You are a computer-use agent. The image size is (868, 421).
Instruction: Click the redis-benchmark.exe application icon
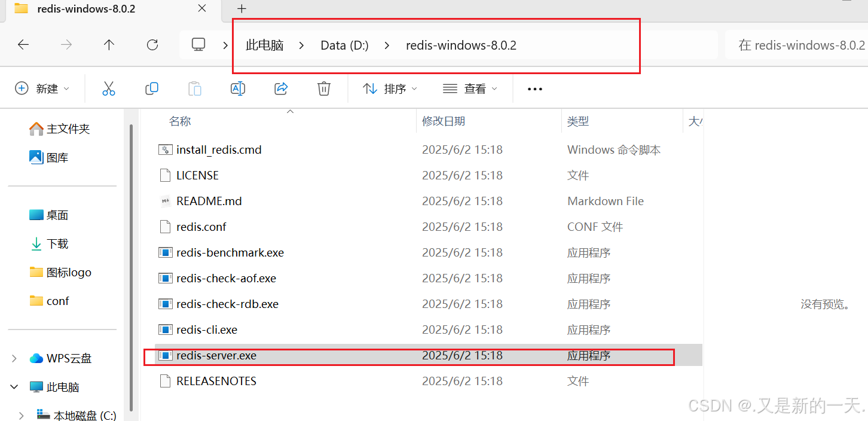(x=165, y=252)
